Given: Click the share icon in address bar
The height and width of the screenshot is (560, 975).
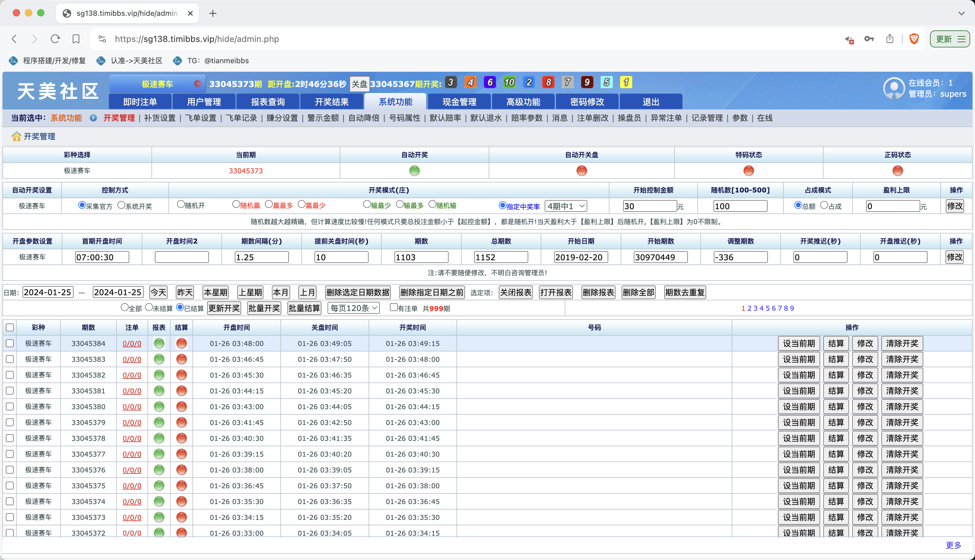Looking at the screenshot, I should click(890, 39).
